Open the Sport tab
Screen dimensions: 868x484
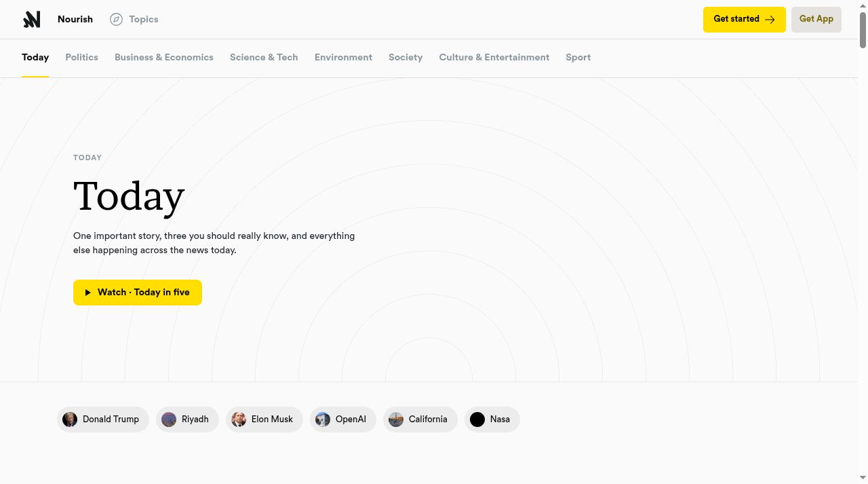tap(578, 58)
